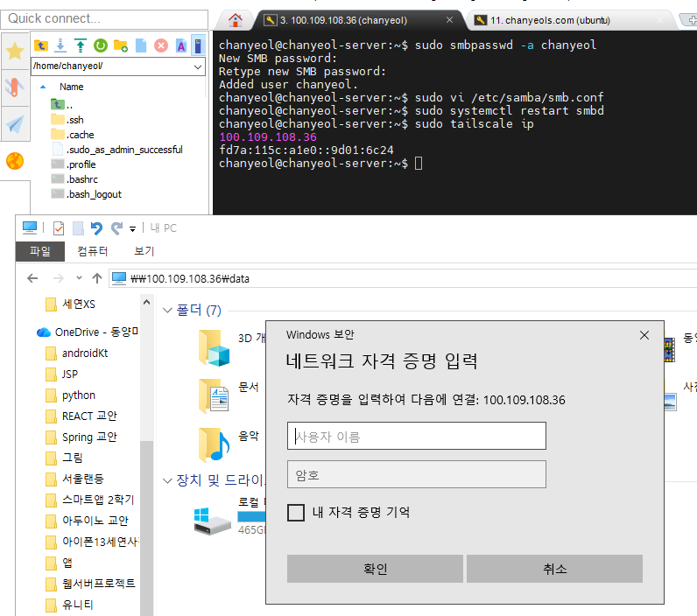
Task: Click the Explorer undo arrow icon
Action: [x=96, y=228]
